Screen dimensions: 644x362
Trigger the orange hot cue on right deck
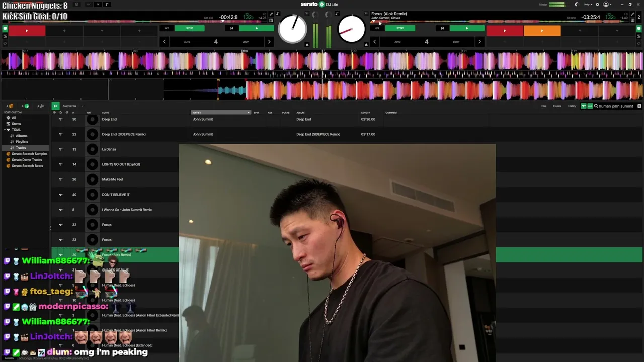542,31
